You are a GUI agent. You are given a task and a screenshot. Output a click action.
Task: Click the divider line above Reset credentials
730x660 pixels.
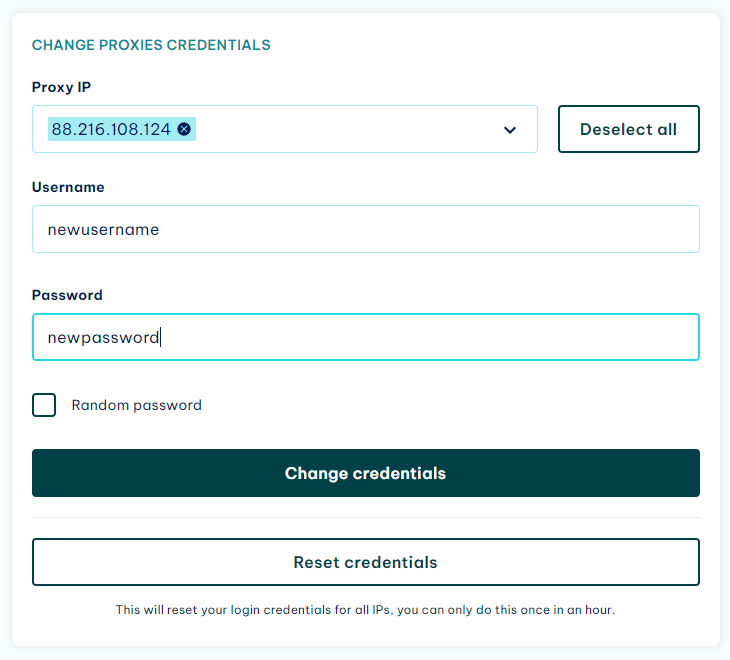(x=365, y=517)
